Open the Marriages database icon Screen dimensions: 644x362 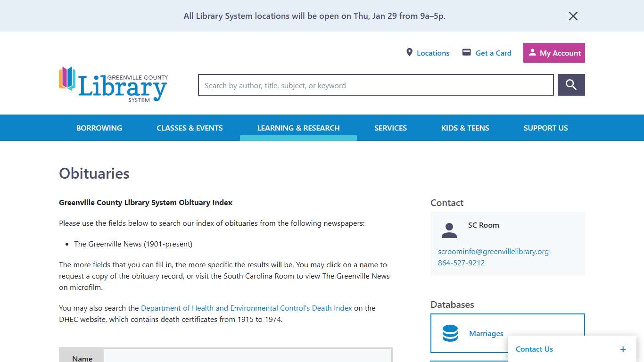[450, 333]
